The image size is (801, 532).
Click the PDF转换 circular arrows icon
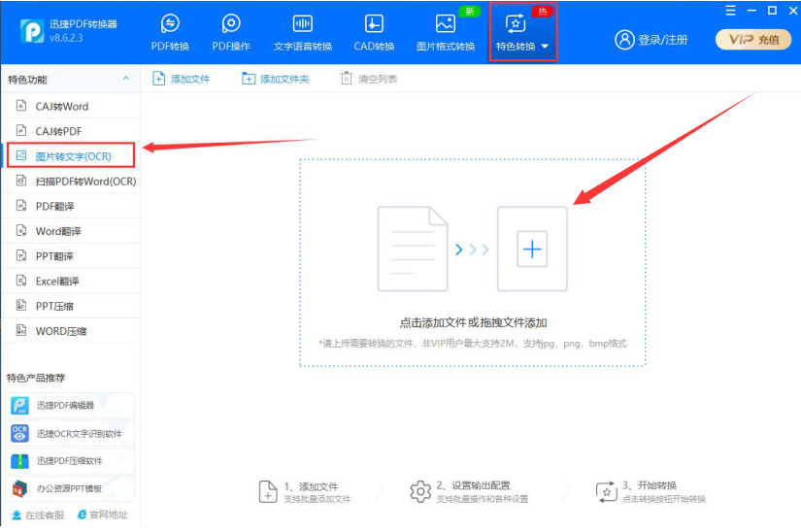(x=170, y=23)
